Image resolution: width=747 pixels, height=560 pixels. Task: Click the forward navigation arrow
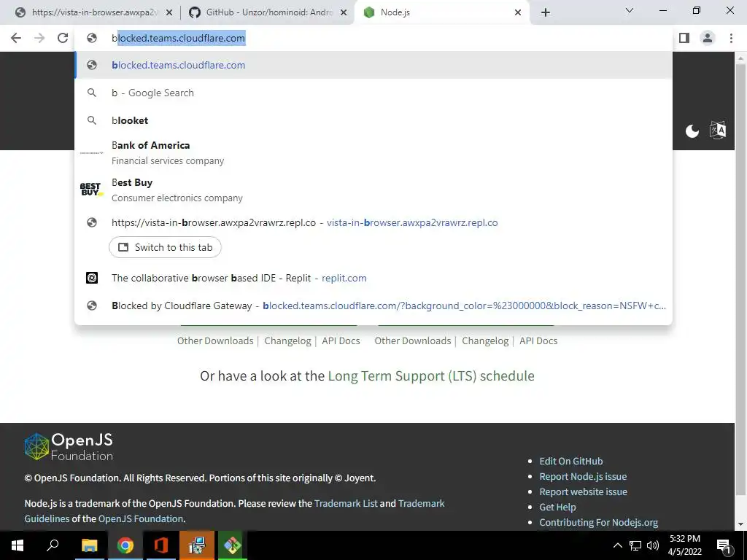(x=39, y=38)
